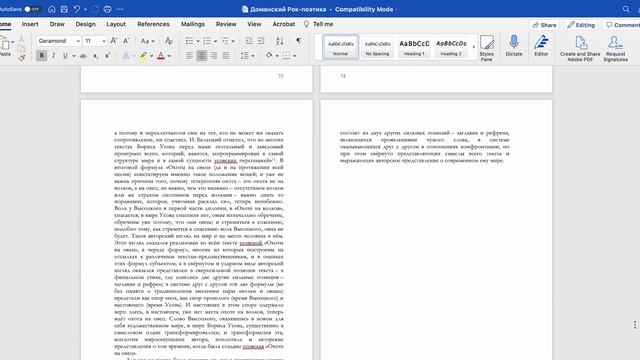Toggle the AutoSave switch
This screenshot has width=640, height=360.
point(32,9)
